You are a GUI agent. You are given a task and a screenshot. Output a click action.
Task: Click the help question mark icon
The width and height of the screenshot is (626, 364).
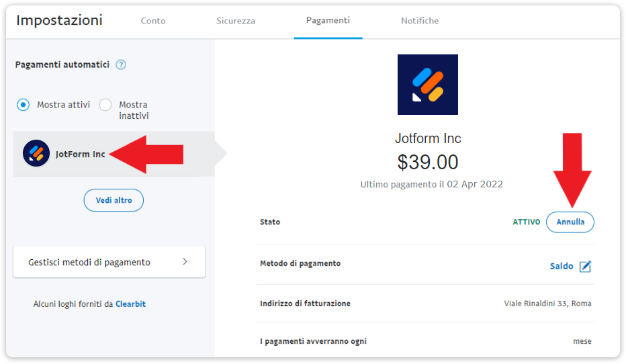point(121,65)
